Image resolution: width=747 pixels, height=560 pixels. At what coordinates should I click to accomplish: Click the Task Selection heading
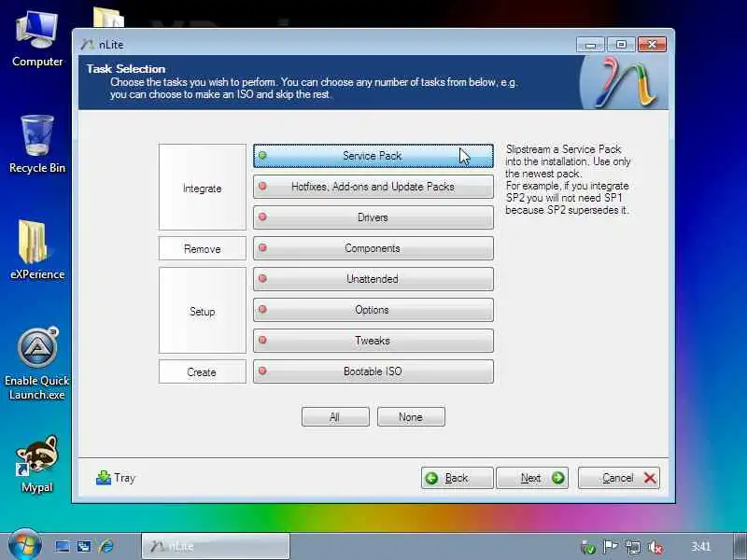[x=126, y=69]
